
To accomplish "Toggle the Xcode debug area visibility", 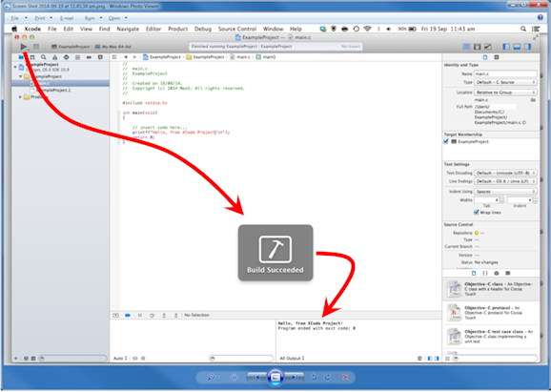I will [517, 47].
